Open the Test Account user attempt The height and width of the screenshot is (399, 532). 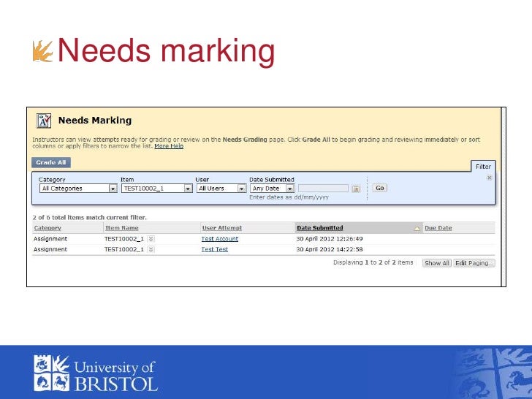coord(219,239)
